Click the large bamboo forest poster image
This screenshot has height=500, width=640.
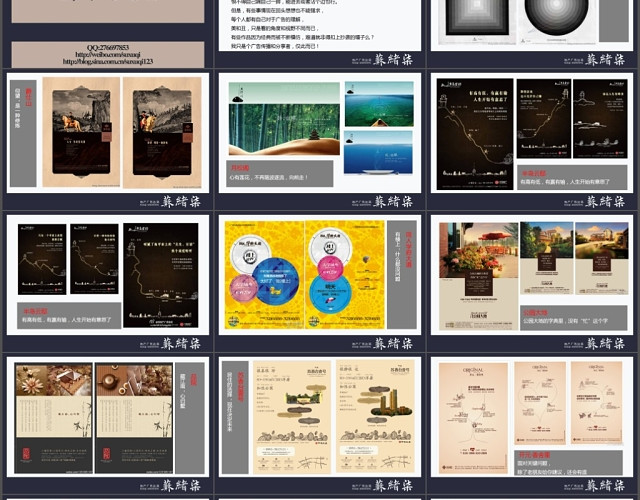[284, 119]
